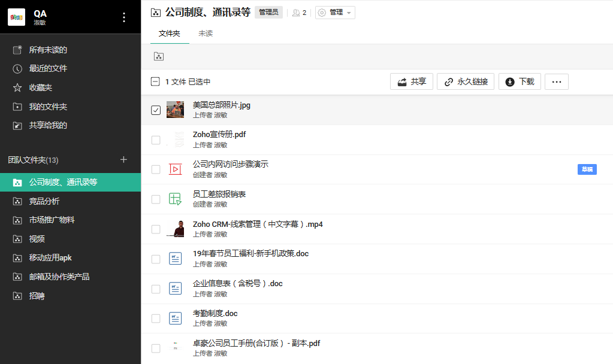This screenshot has height=364, width=613.
Task: Click the 美国总部照片.jpg thumbnail
Action: pyautogui.click(x=175, y=110)
